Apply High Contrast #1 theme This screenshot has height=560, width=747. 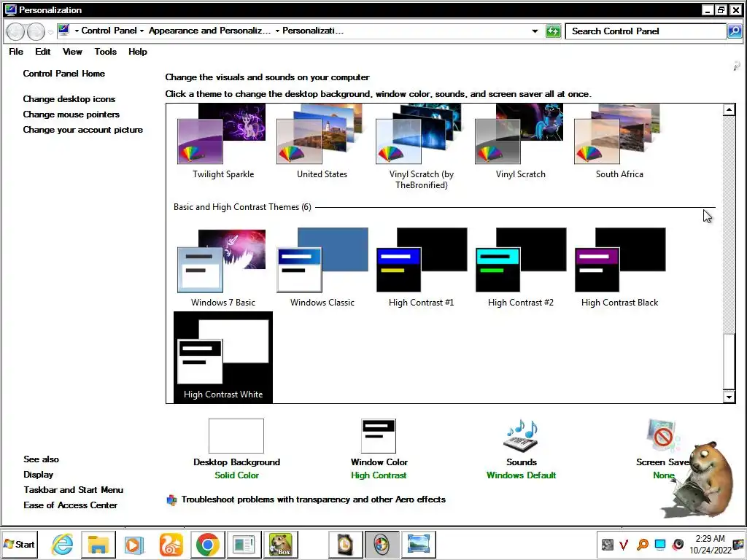[x=421, y=268]
